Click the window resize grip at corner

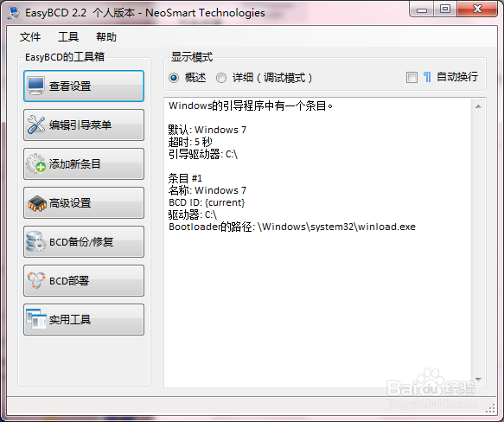pos(490,408)
